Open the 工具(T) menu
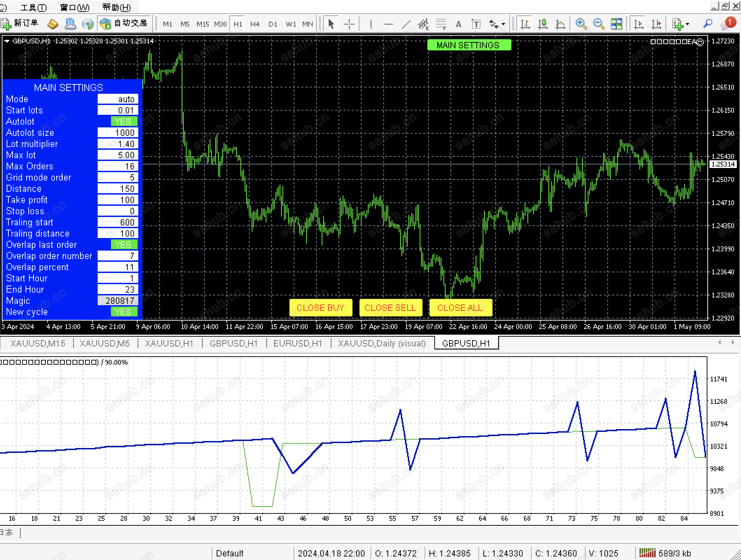Screen dimensions: 741x560 34,7
